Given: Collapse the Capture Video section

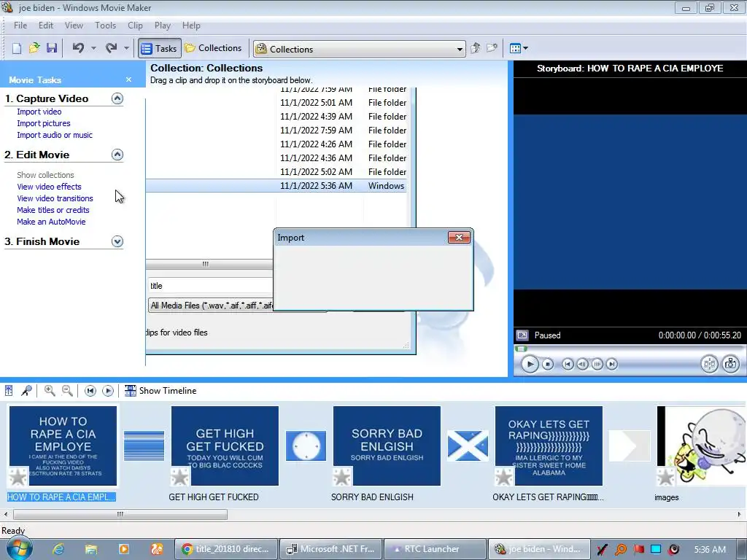Looking at the screenshot, I should point(117,98).
